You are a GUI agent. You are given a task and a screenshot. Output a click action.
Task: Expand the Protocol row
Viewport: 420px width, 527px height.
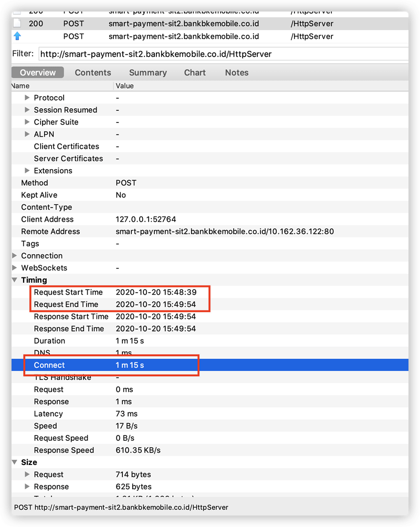click(x=27, y=98)
